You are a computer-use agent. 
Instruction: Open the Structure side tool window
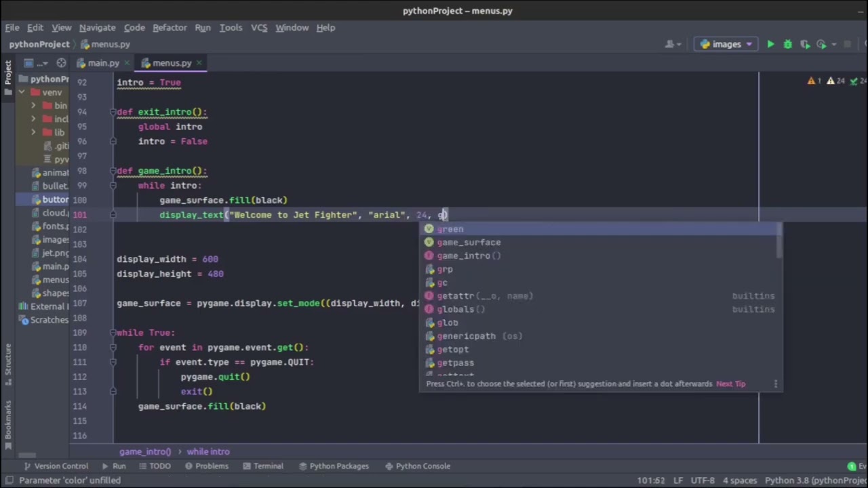[8, 364]
